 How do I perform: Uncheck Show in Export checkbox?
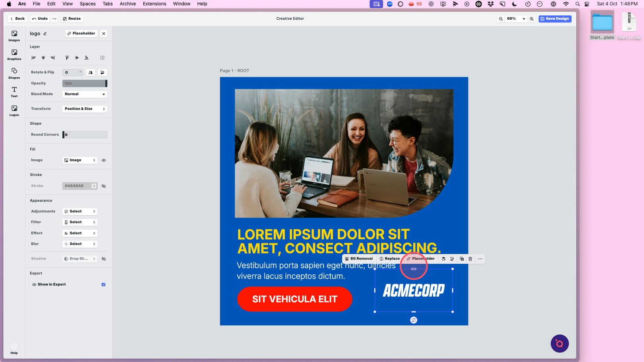click(103, 285)
